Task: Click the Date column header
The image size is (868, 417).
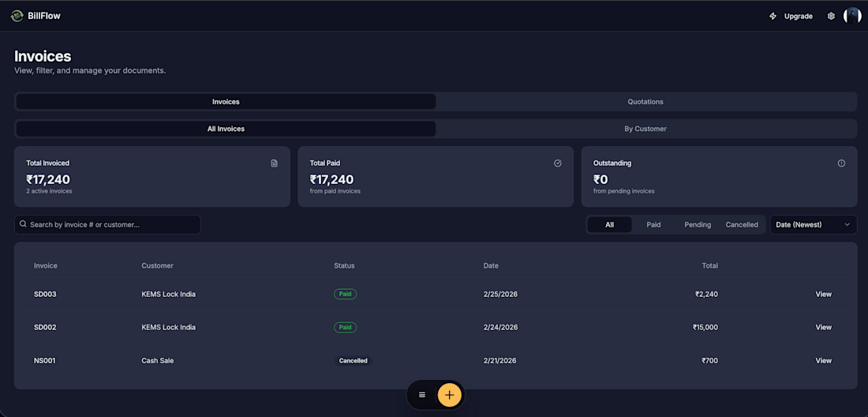Action: (491, 266)
